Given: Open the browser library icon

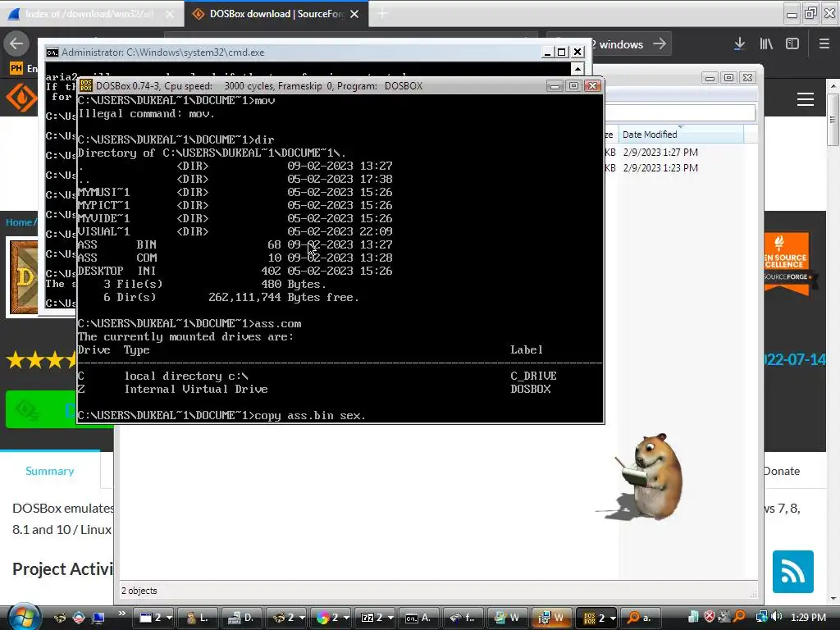Looking at the screenshot, I should [x=766, y=44].
